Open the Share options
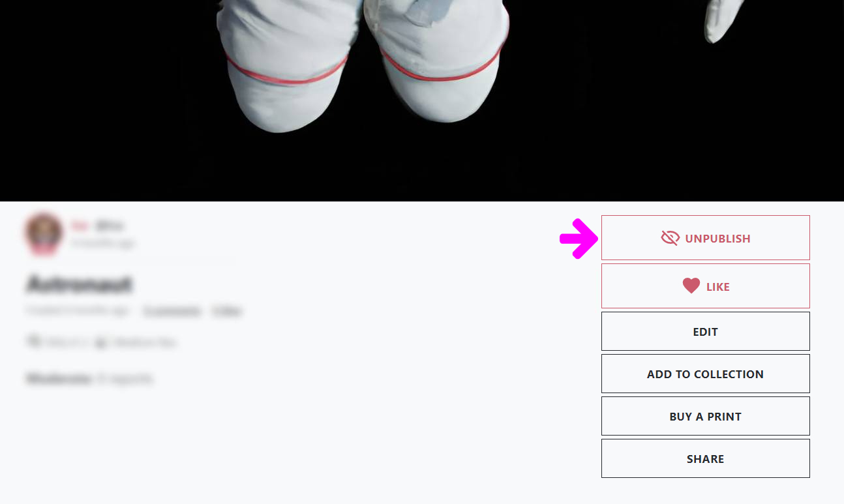Image resolution: width=844 pixels, height=504 pixels. coord(705,458)
